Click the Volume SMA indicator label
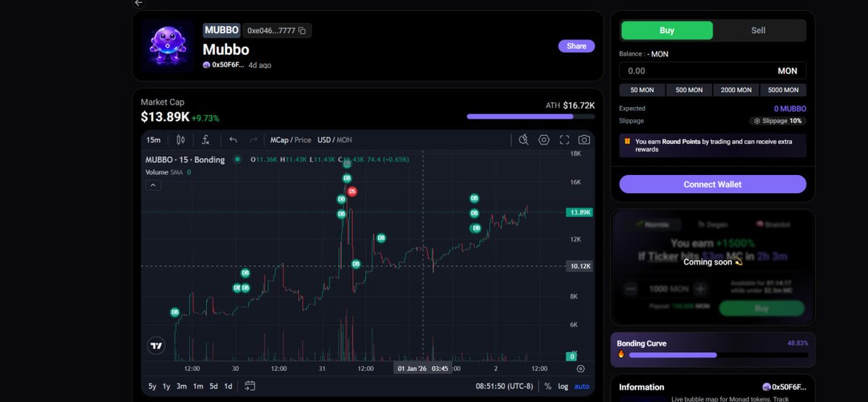The image size is (868, 402). (x=164, y=172)
